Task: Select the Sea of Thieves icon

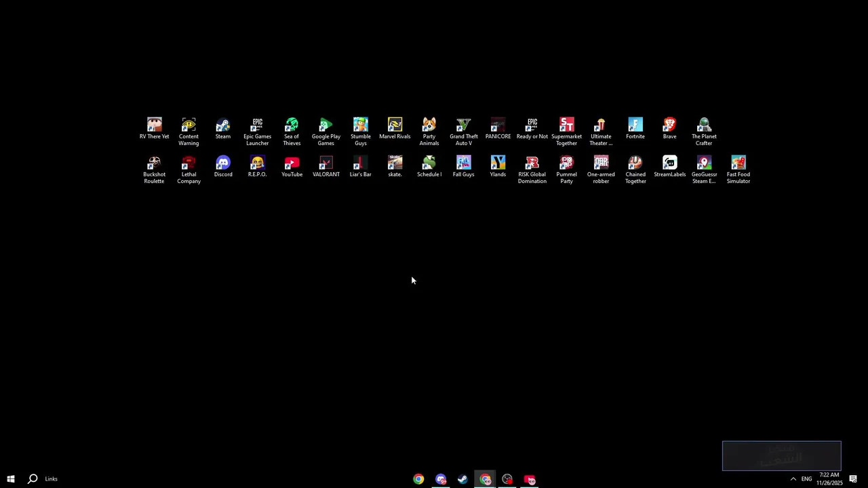Action: [x=292, y=131]
